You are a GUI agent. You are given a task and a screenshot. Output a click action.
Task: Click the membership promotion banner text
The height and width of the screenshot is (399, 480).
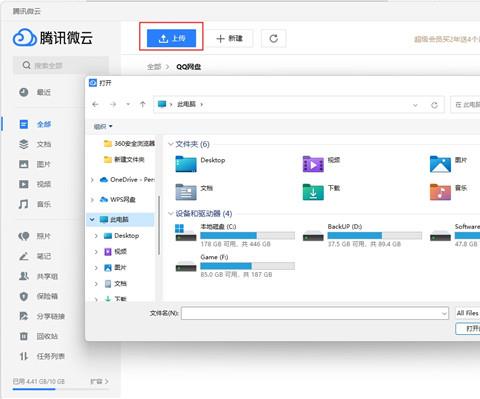click(x=447, y=39)
